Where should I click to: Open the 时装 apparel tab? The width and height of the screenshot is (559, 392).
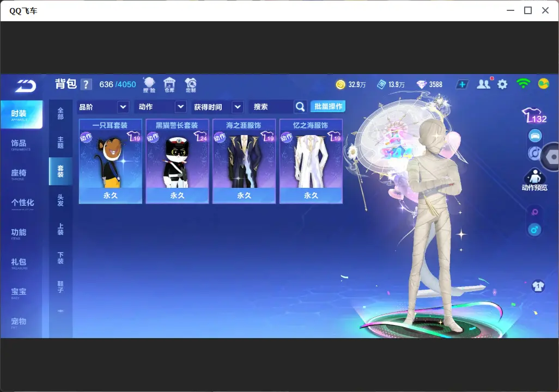pos(21,114)
